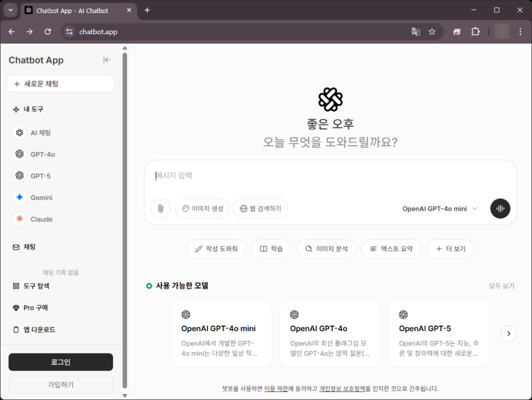Screen dimensions: 532x400
Task: Open AI 채팅 tool in sidebar
Action: tap(61, 132)
